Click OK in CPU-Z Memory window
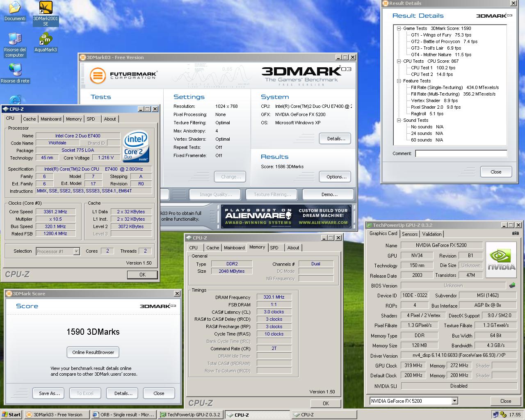The height and width of the screenshot is (420, 525). click(x=326, y=403)
